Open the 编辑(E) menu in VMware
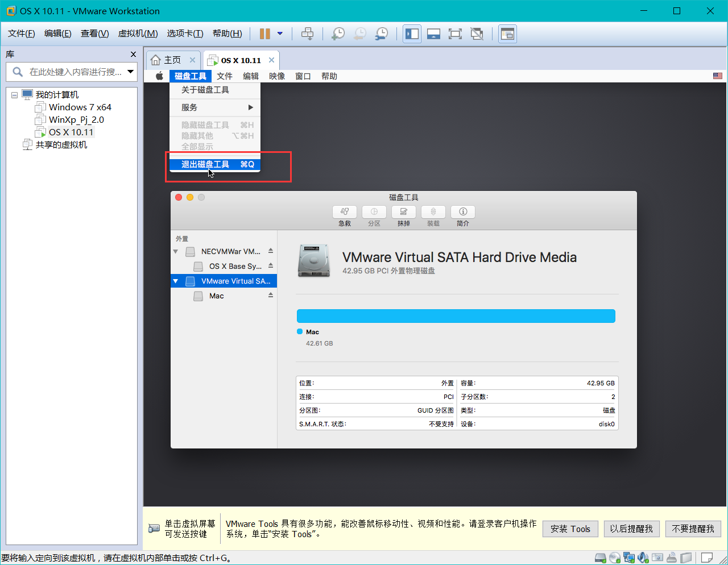728x565 pixels. click(58, 34)
